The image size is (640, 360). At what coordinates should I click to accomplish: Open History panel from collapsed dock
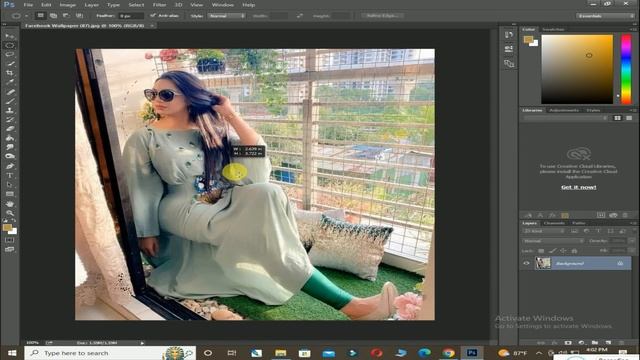509,35
